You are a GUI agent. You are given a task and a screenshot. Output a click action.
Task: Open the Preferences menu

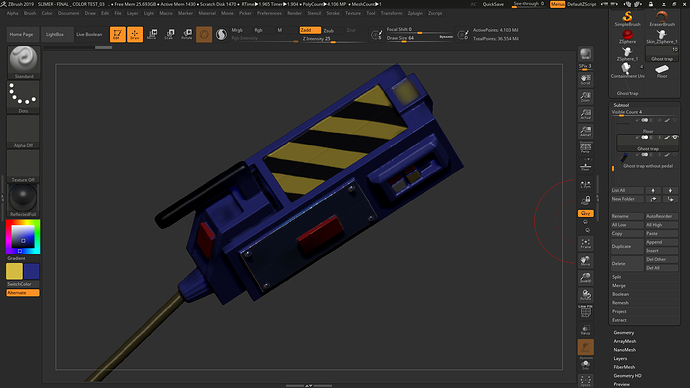pyautogui.click(x=269, y=13)
